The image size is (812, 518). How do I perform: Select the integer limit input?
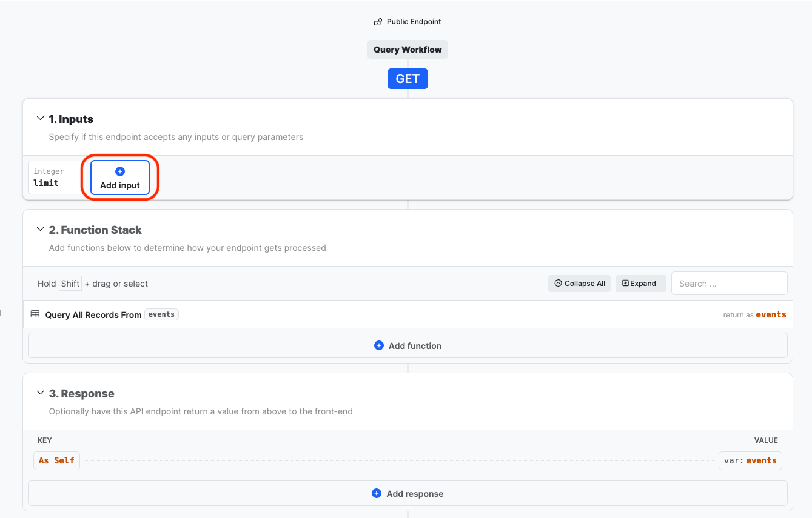pyautogui.click(x=56, y=178)
